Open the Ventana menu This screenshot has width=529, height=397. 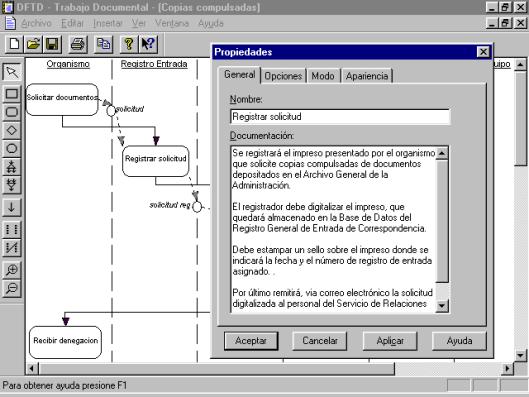(172, 23)
